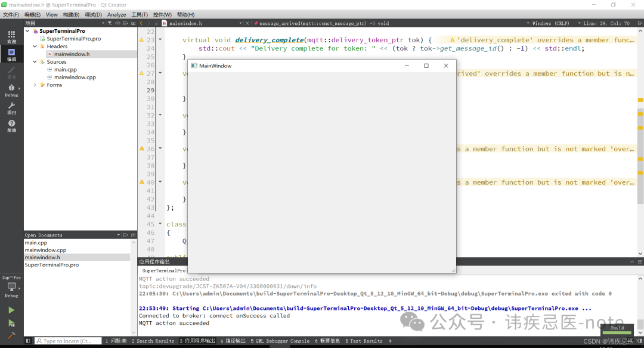644x348 pixels.
Task: Open the 5 QML Debugger Console pane
Action: 280,341
